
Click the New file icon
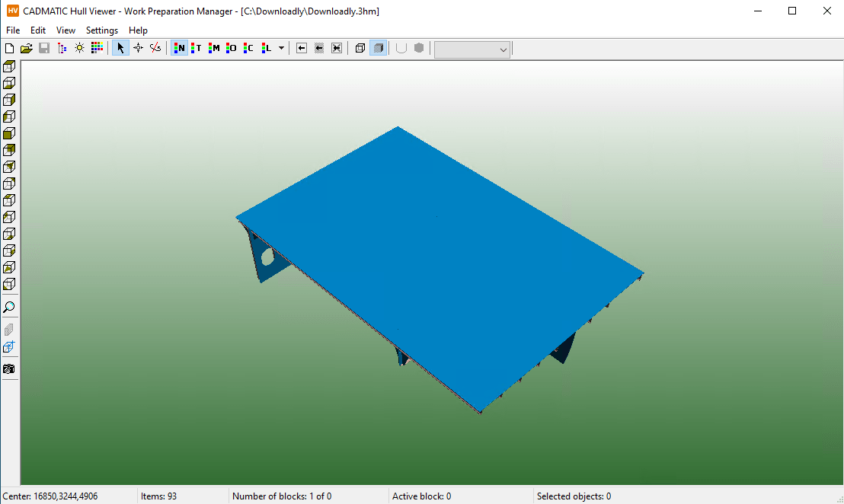[x=10, y=48]
